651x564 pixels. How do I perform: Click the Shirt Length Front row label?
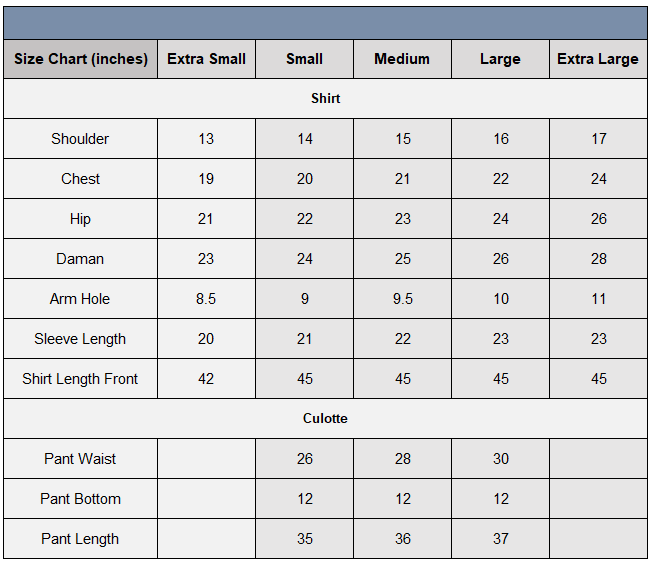click(80, 379)
